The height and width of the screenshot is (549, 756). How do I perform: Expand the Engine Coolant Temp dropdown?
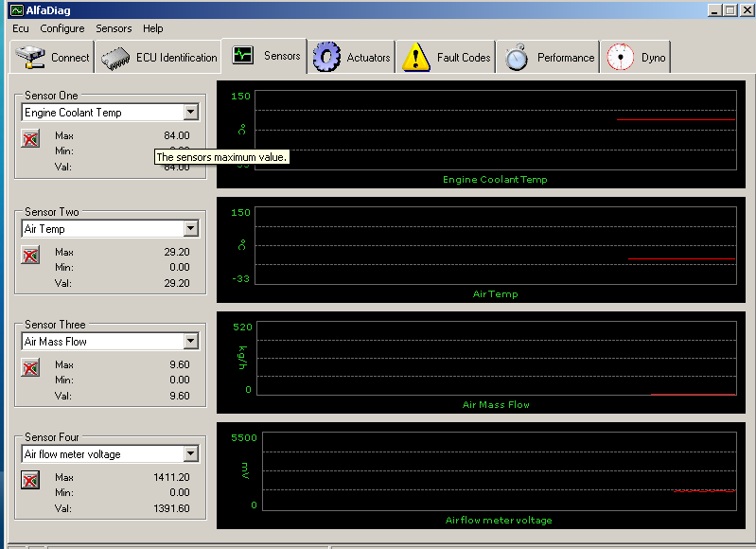pos(191,113)
